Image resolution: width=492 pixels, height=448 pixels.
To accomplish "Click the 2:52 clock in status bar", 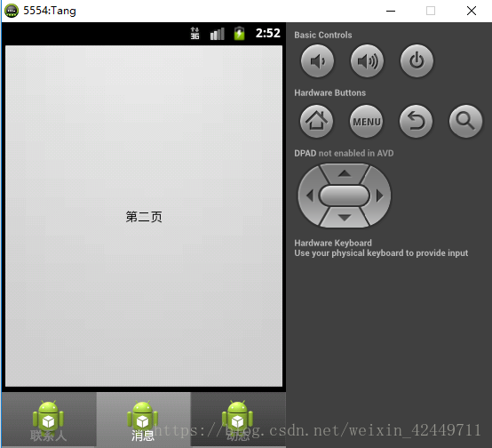I will tap(267, 33).
